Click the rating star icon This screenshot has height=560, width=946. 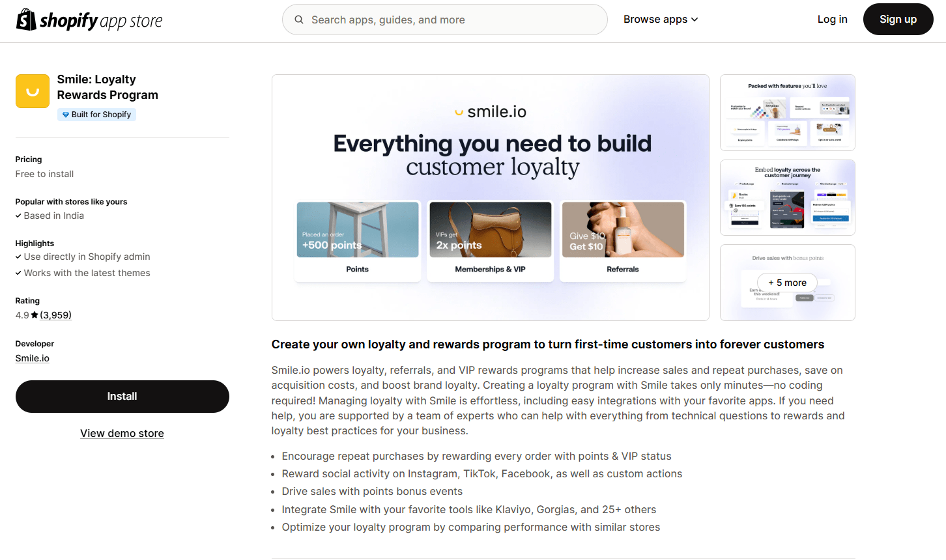point(35,315)
